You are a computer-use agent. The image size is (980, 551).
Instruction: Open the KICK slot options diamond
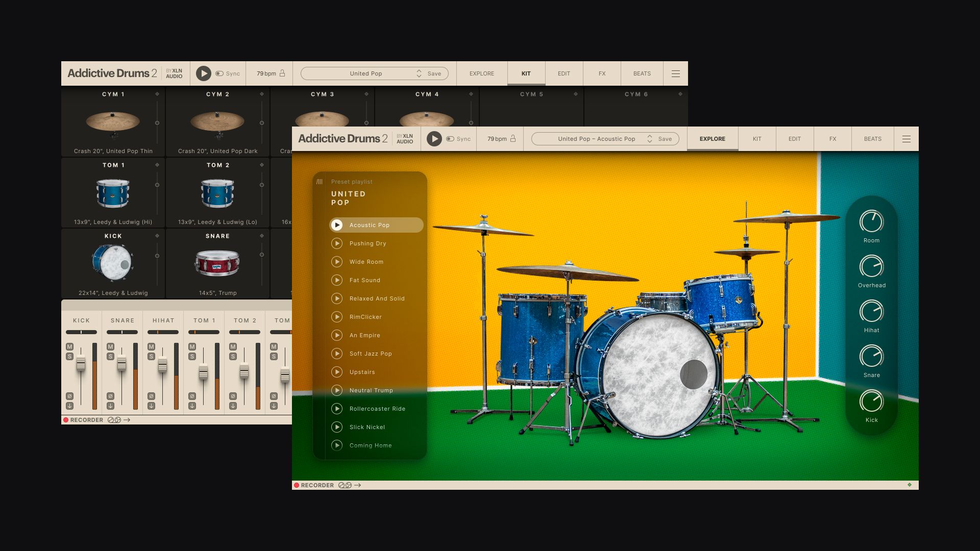point(157,236)
